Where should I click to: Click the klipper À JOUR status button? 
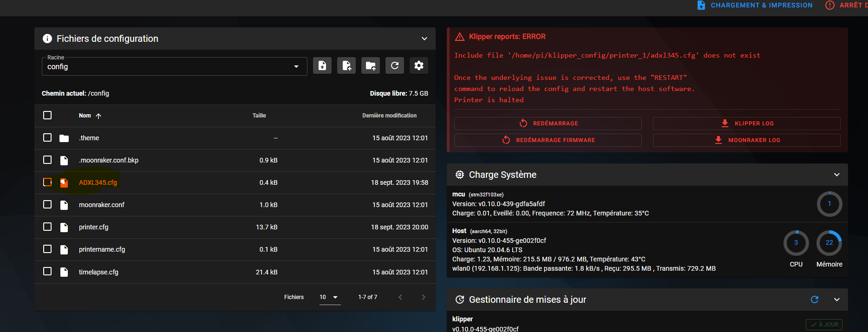tap(824, 325)
